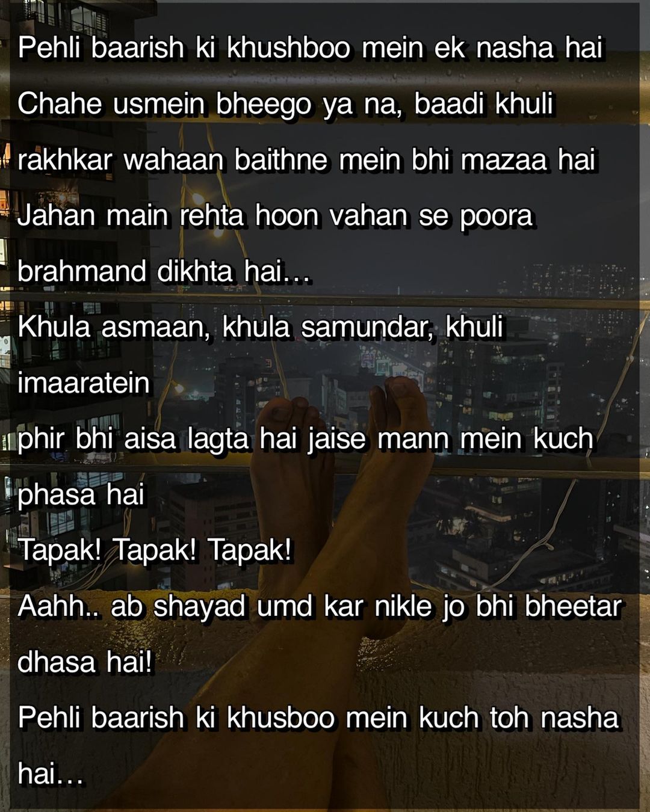Click the line starting "Aahh.. ab shayad"

320,606
